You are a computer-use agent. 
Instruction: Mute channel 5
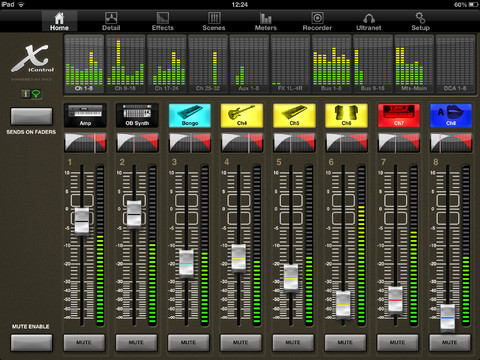point(293,342)
